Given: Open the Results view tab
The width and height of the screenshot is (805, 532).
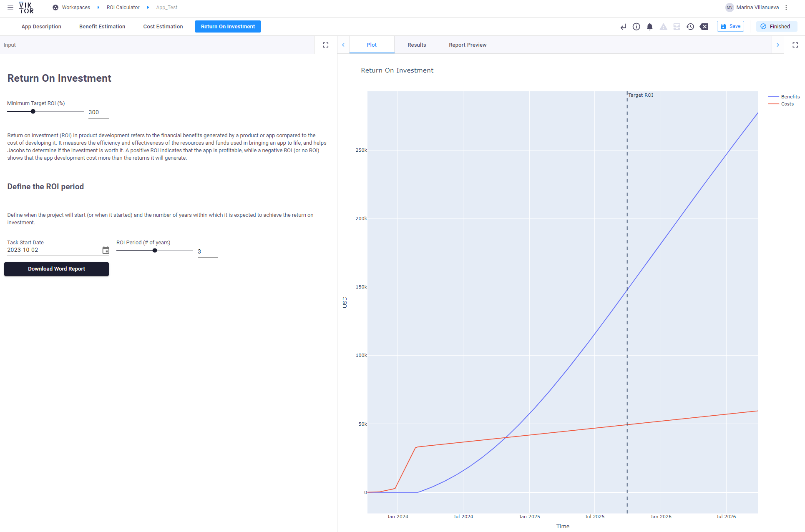Looking at the screenshot, I should 417,45.
